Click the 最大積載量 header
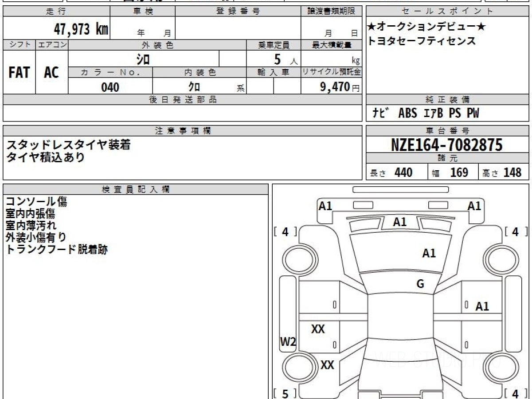The image size is (532, 399). point(331,45)
